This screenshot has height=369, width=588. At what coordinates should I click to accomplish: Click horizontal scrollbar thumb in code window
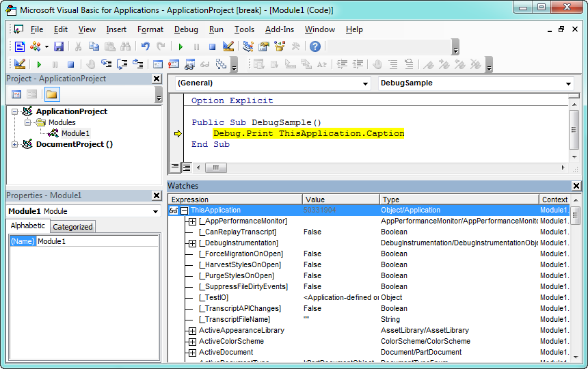pos(216,167)
